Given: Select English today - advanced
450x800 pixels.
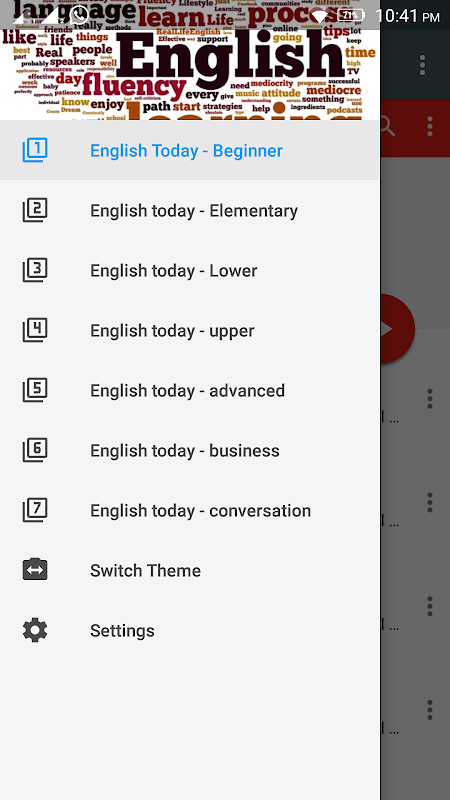Looking at the screenshot, I should pyautogui.click(x=189, y=390).
